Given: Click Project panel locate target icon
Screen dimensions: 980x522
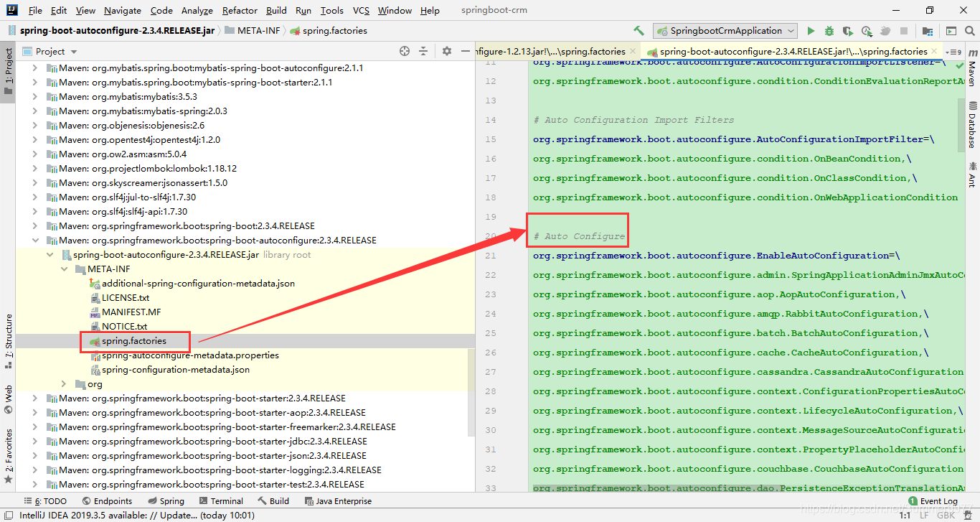Looking at the screenshot, I should (x=405, y=51).
